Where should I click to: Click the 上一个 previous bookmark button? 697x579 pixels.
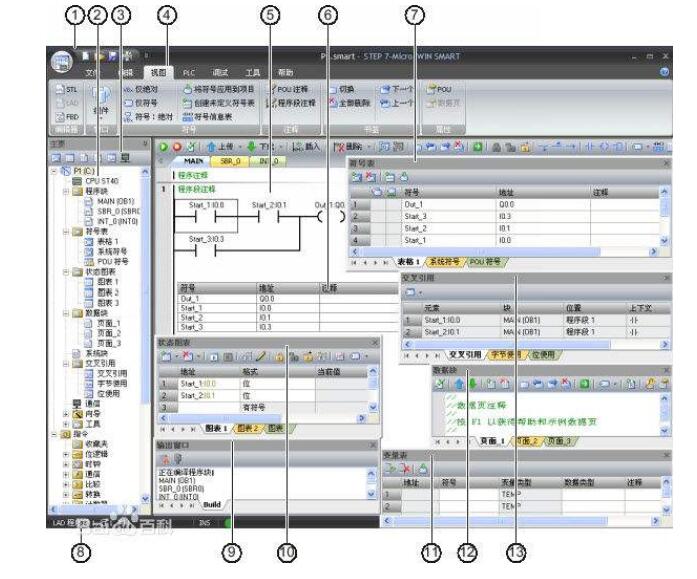(x=397, y=103)
